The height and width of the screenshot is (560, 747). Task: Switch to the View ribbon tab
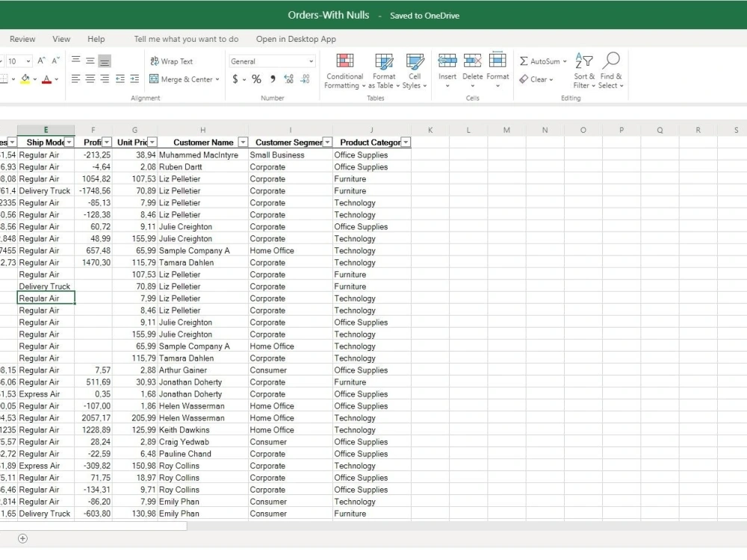61,39
